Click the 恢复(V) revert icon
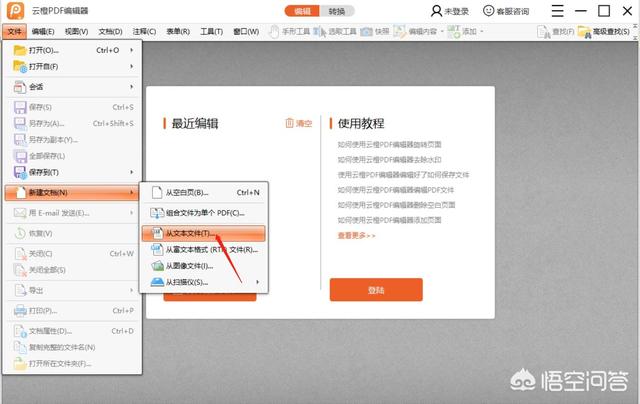This screenshot has width=640, height=404. pos(20,233)
